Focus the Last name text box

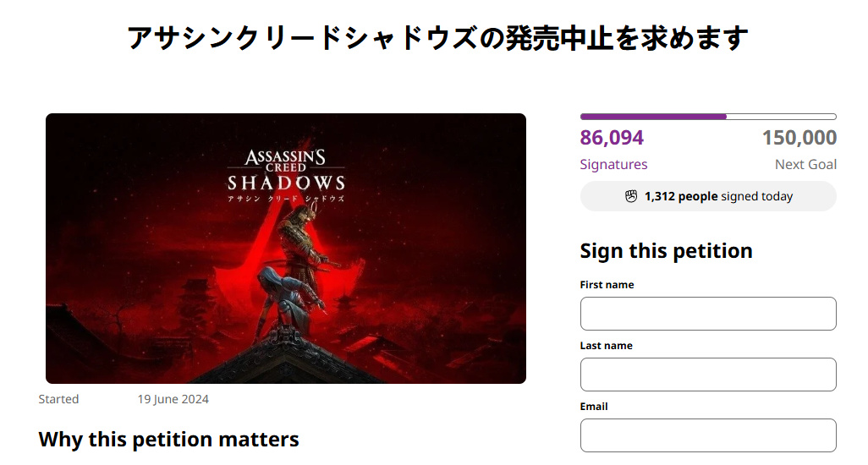(x=707, y=375)
